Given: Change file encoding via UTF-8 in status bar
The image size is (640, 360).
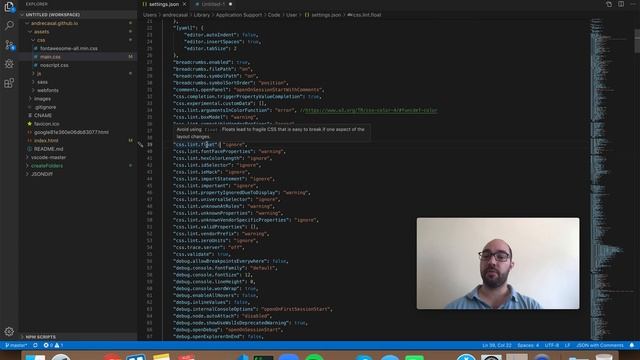Looking at the screenshot, I should [x=552, y=345].
